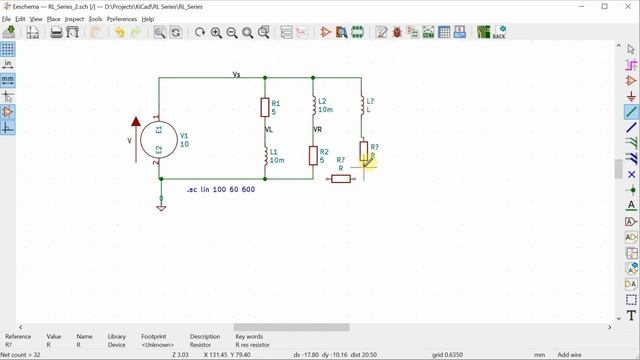The image size is (640, 360).
Task: Click the '.ac lin 100 60 600' directive text
Action: click(221, 189)
